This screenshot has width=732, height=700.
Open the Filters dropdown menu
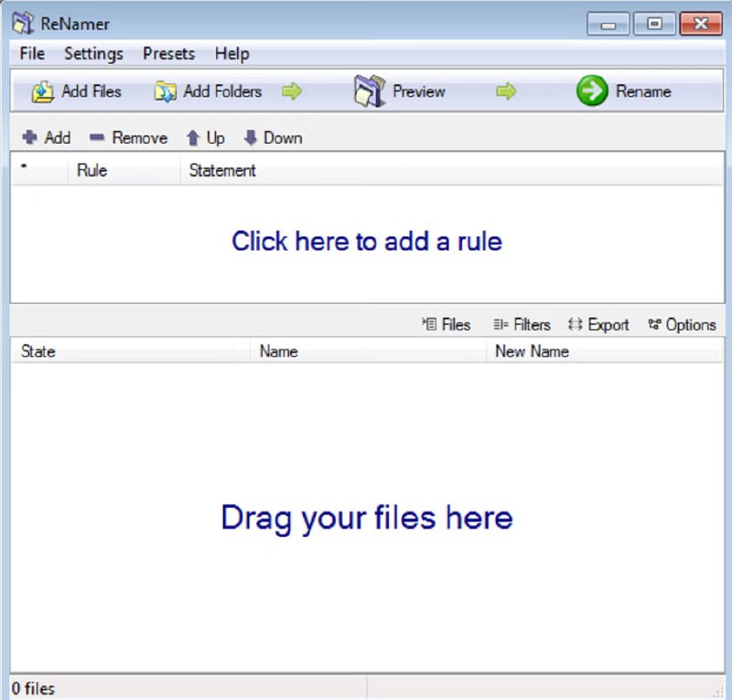(x=522, y=325)
